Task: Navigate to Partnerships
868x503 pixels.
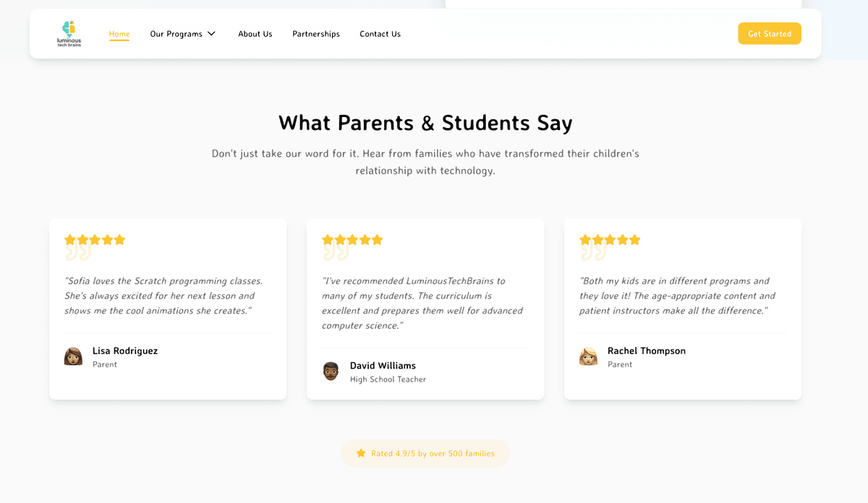Action: [x=316, y=34]
